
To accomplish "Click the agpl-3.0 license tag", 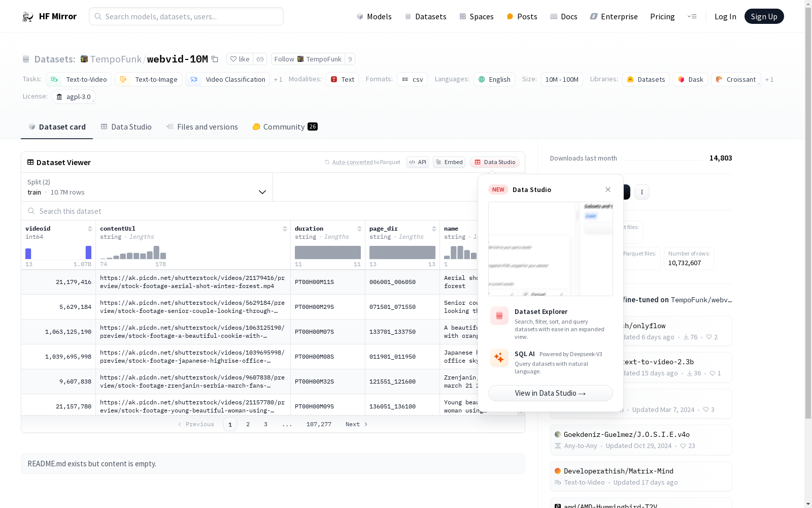I will (74, 97).
